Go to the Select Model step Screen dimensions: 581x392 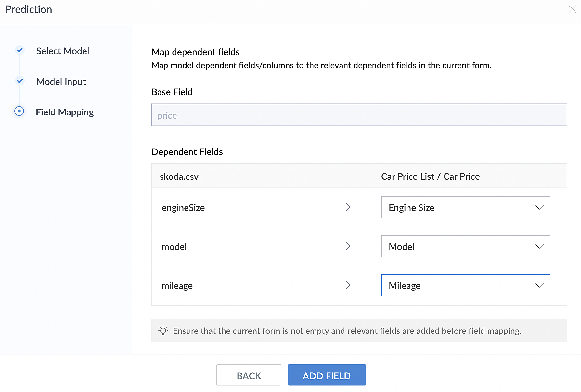[x=63, y=51]
